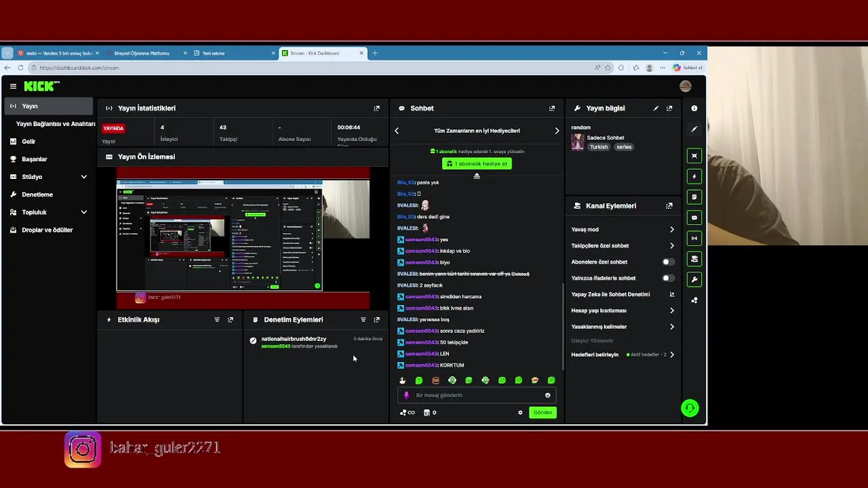868x488 pixels.
Task: Open Başarılar in the sidebar
Action: pos(49,159)
